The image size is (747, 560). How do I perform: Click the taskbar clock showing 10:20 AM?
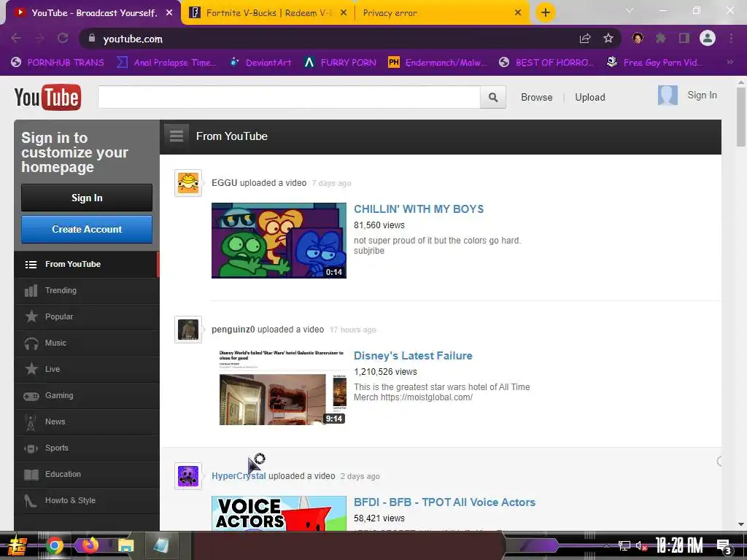click(x=679, y=545)
